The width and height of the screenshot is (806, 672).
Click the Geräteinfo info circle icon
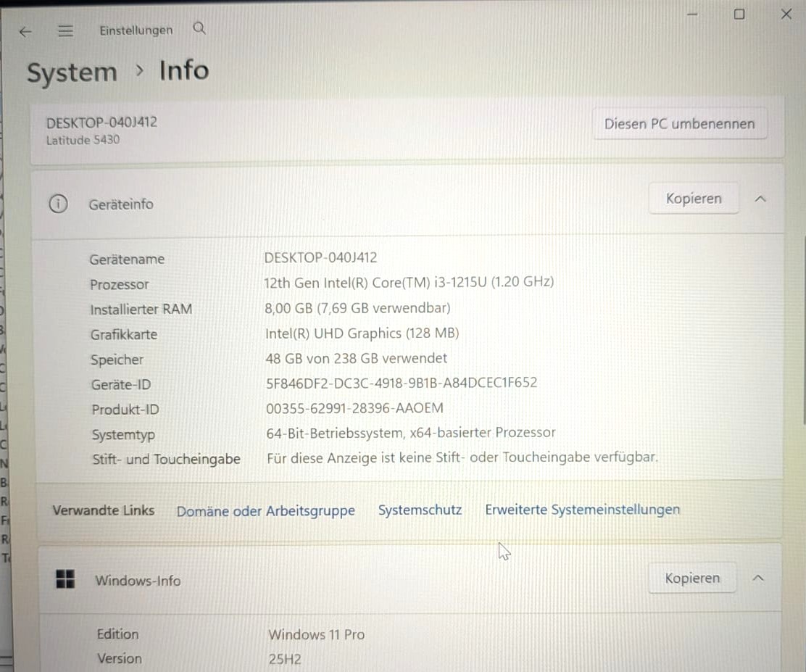(58, 204)
